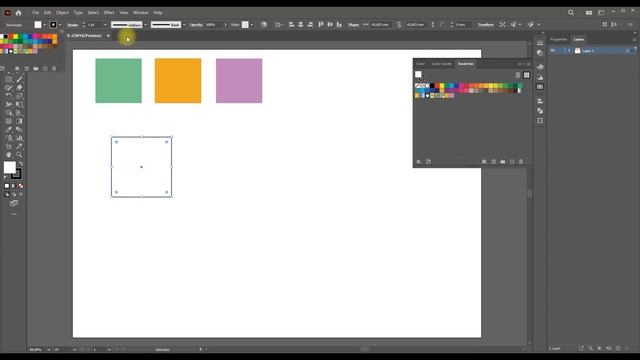Select the Zoom tool
640x360 pixels.
[x=19, y=155]
